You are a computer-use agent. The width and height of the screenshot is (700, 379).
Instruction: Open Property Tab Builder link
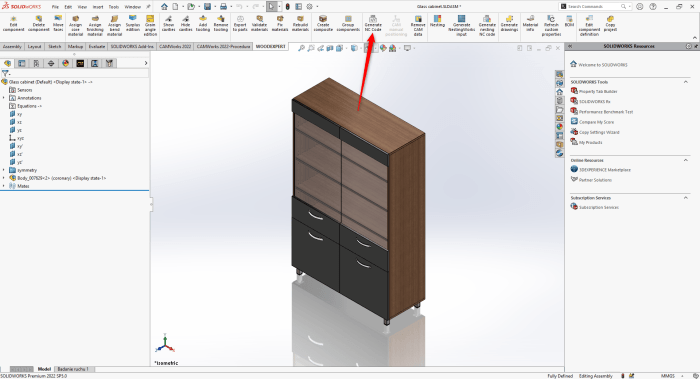598,92
